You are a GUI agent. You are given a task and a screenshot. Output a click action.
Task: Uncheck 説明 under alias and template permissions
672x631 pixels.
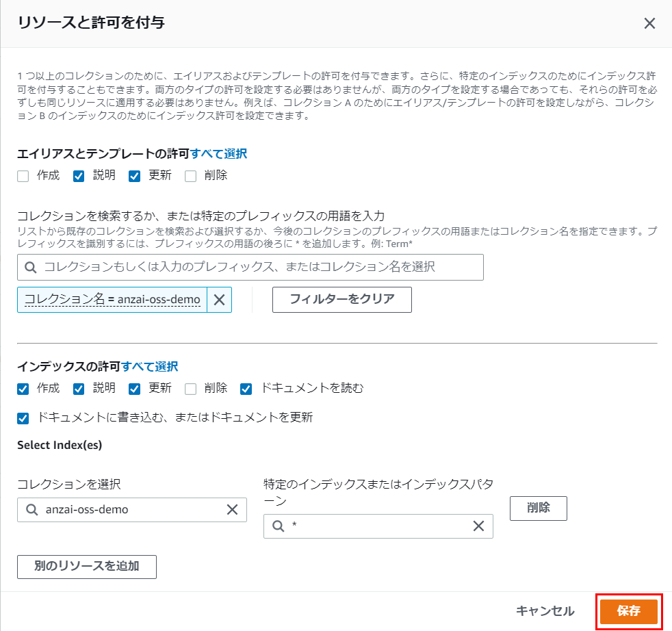click(79, 176)
